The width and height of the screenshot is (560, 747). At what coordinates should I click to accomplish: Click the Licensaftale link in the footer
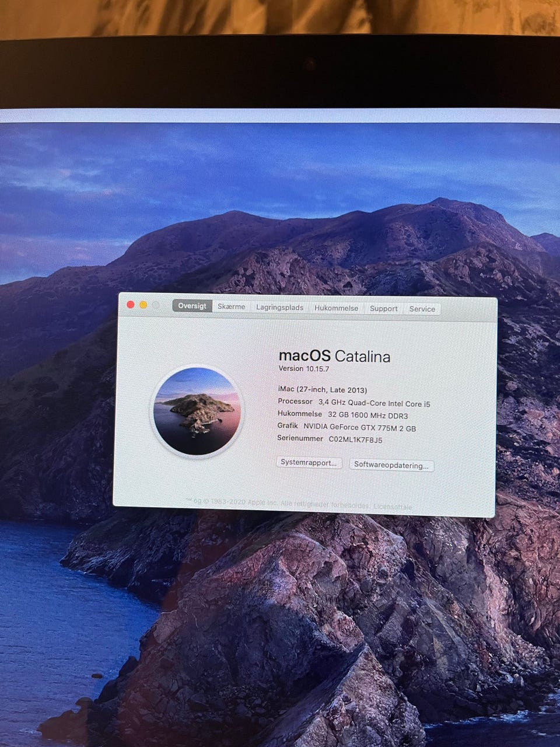393,507
